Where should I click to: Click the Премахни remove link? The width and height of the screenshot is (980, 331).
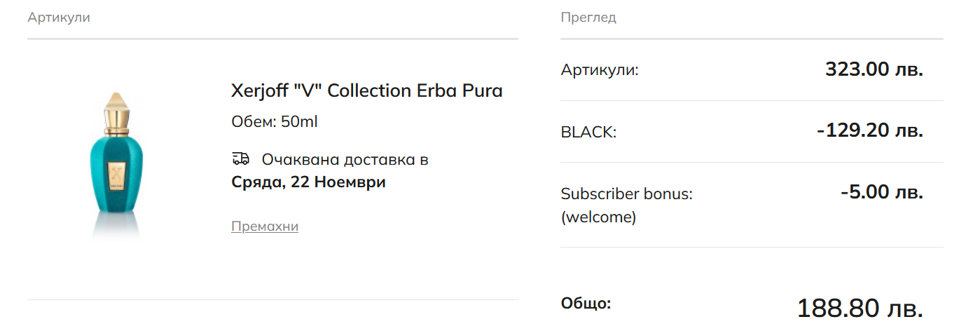265,227
